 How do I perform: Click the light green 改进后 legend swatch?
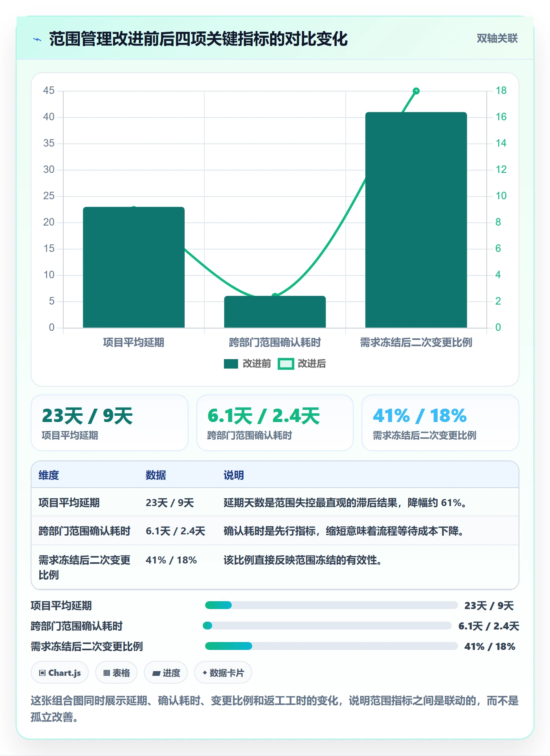point(286,364)
